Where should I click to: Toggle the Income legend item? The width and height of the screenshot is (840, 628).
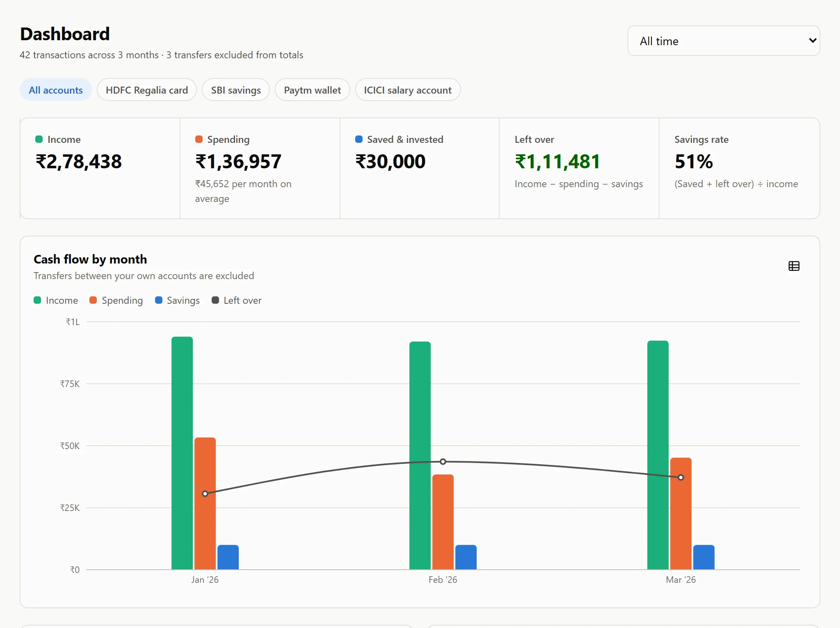click(56, 300)
